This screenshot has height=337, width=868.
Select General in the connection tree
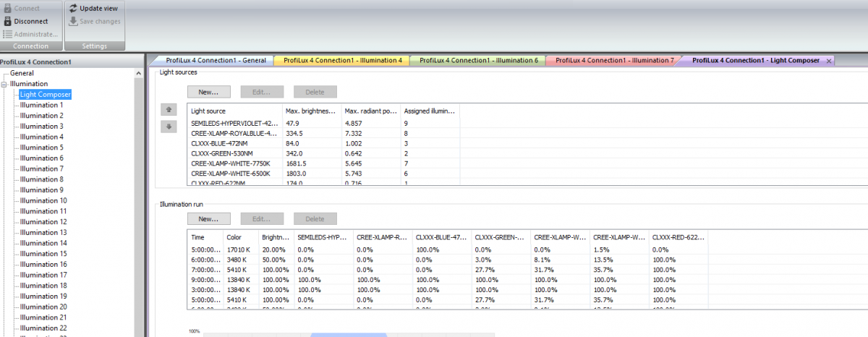[x=22, y=73]
